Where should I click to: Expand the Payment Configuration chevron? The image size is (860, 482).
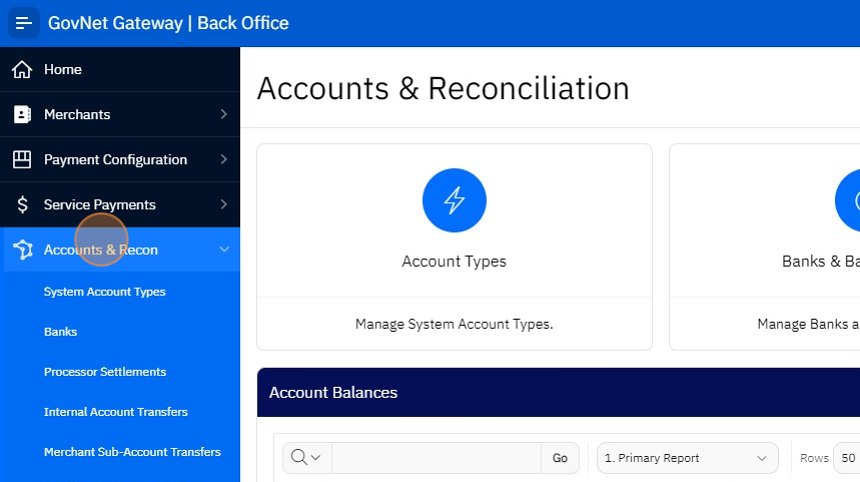click(223, 160)
